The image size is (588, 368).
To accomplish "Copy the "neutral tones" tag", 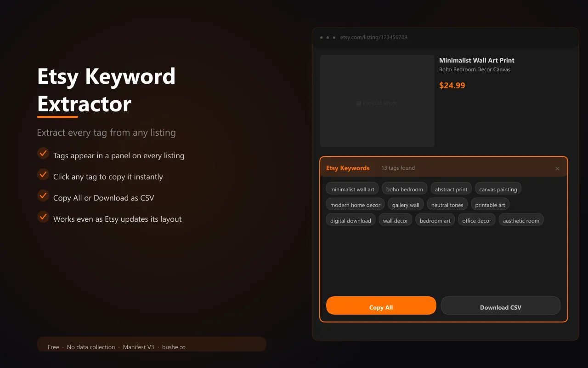I will [447, 204].
